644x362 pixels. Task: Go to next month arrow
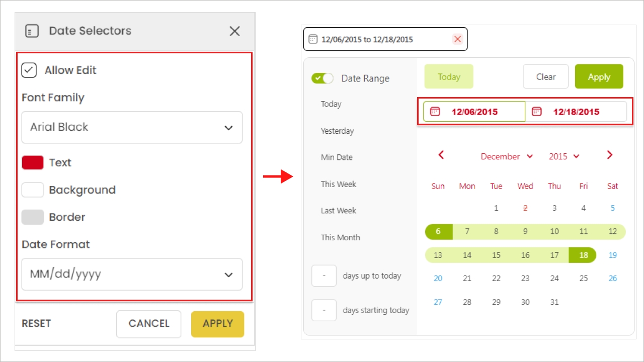pos(609,155)
